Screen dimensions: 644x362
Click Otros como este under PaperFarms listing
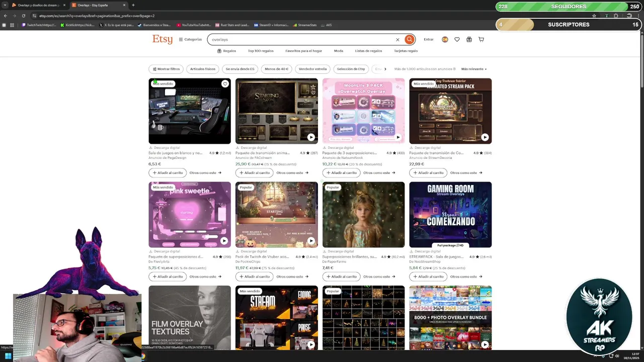[379, 277]
